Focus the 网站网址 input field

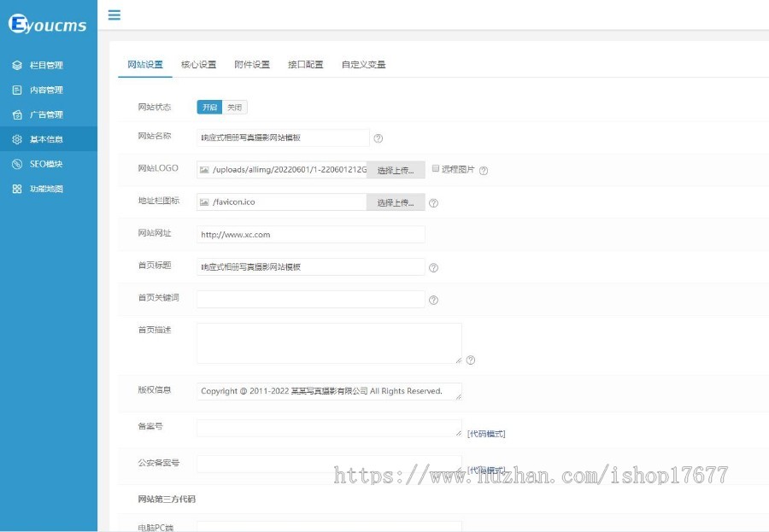click(x=311, y=234)
